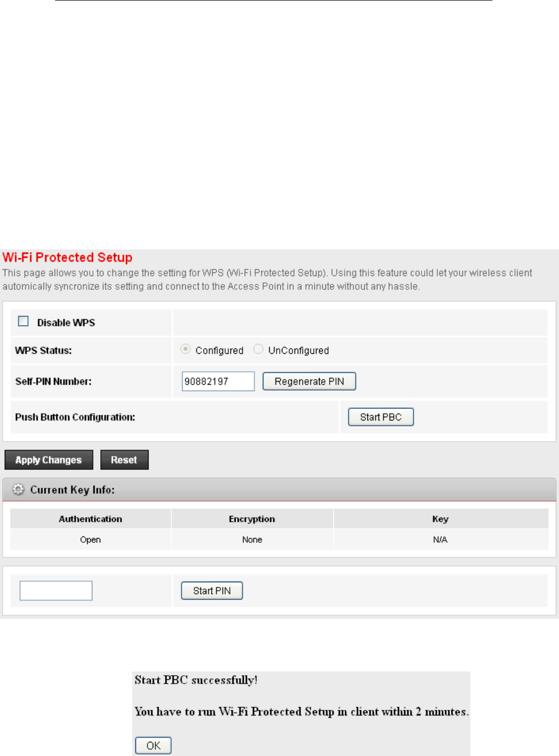Click the None encryption cell
The width and height of the screenshot is (559, 756).
click(x=252, y=540)
